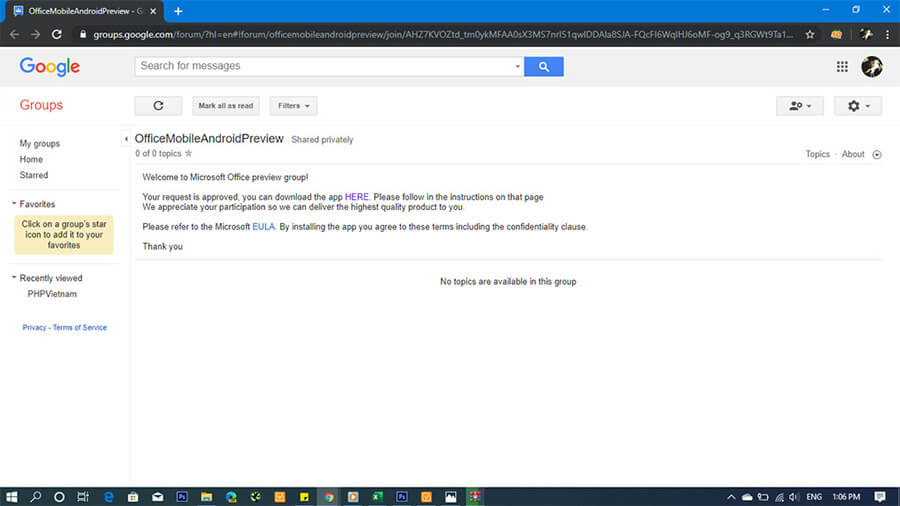This screenshot has width=900, height=506.
Task: Reload the page in Chrome
Action: pyautogui.click(x=58, y=34)
